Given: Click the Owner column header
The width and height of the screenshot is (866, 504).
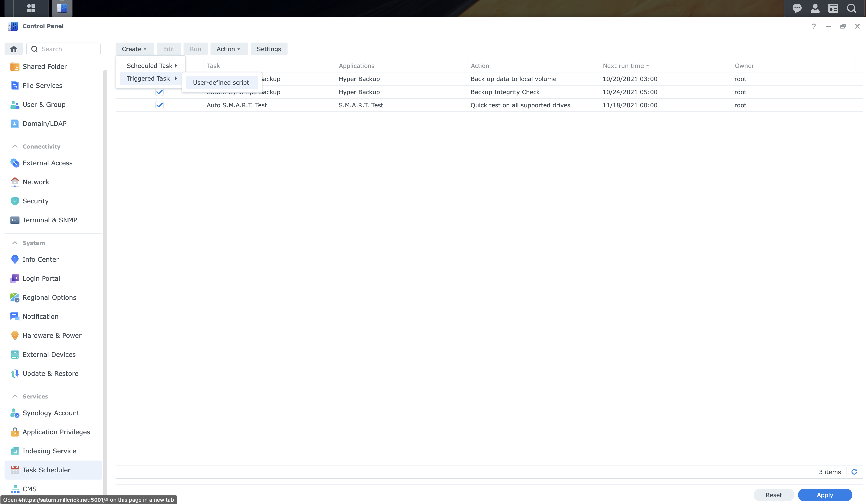Looking at the screenshot, I should [793, 66].
